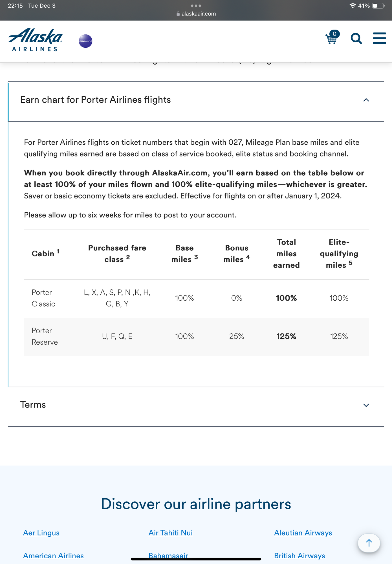Screen dimensions: 392x564
Task: Open the shopping cart icon
Action: pyautogui.click(x=332, y=38)
